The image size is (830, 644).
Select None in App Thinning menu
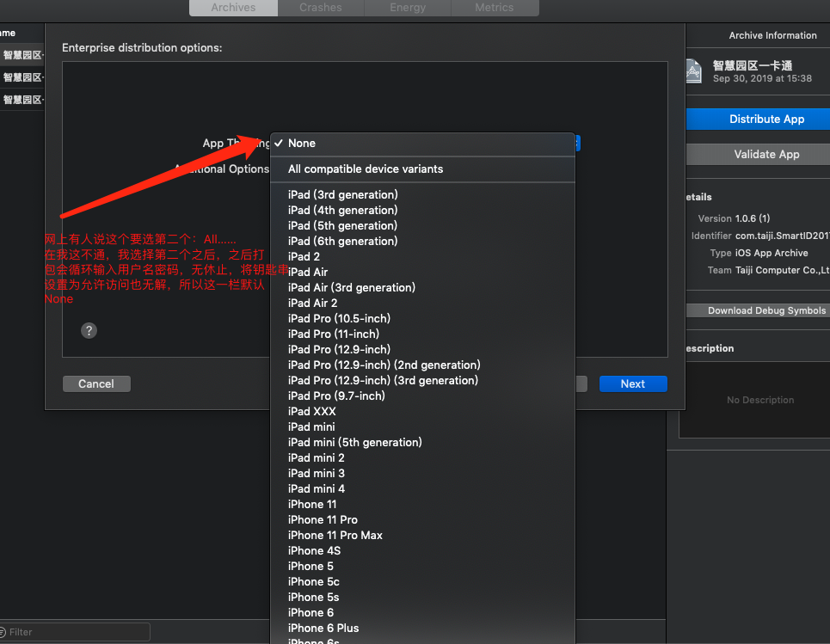tap(422, 144)
